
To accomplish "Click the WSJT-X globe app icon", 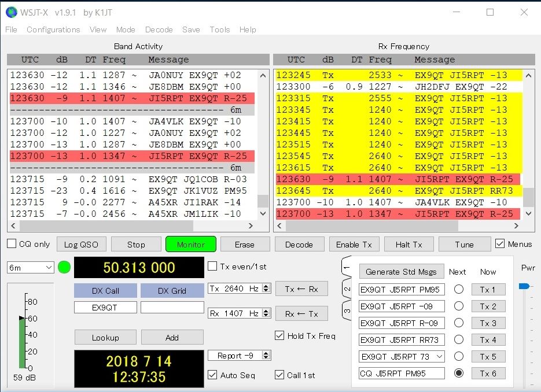I will [x=12, y=12].
